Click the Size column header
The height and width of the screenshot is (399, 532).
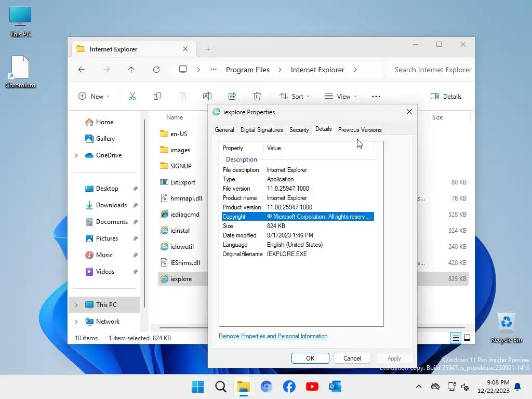coord(437,117)
